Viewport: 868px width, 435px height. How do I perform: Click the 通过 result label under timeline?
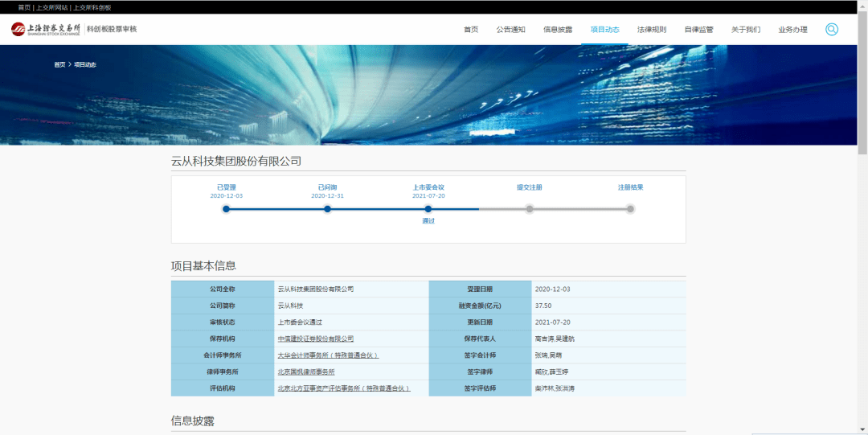point(428,221)
